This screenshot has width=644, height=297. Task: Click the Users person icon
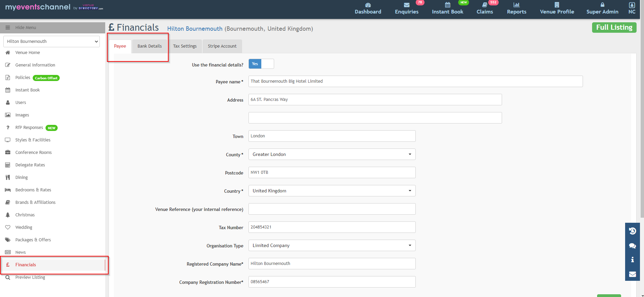tap(8, 103)
